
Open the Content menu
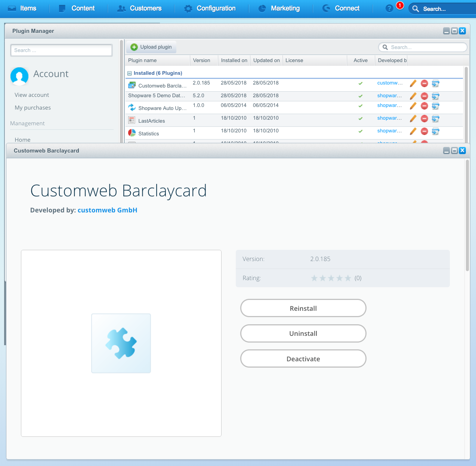click(77, 8)
